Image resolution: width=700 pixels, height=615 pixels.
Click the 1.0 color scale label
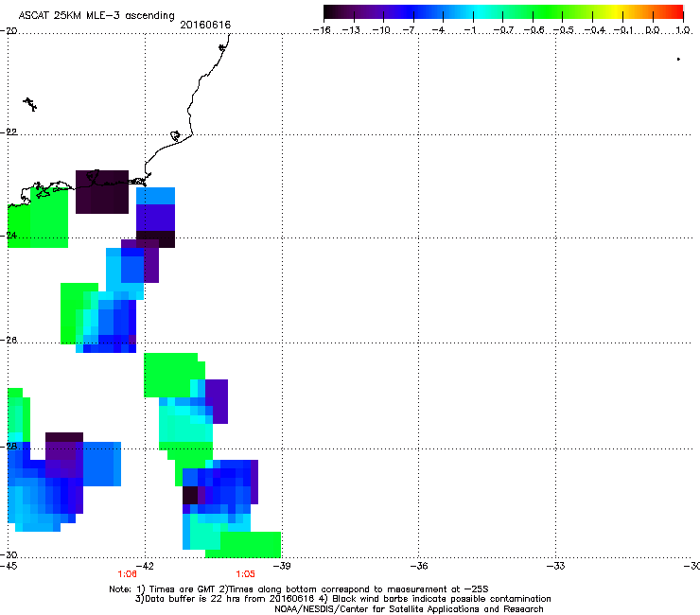tap(683, 30)
